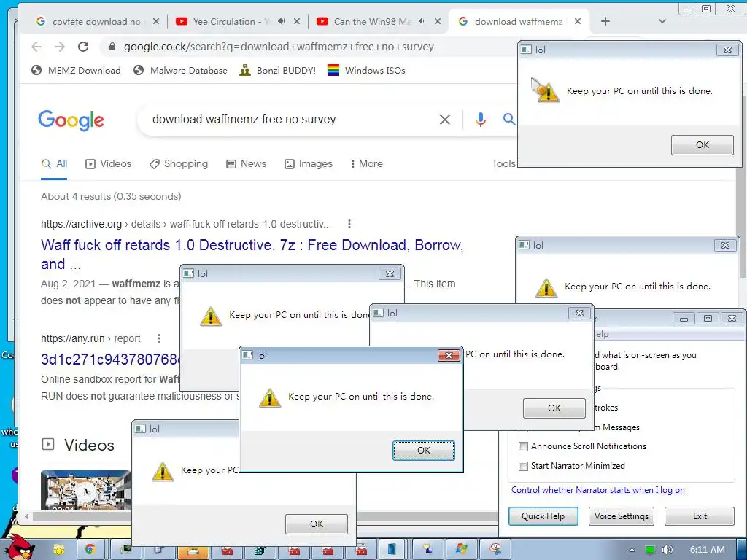The image size is (747, 560).
Task: Open a new Chrome tab
Action: [x=605, y=21]
